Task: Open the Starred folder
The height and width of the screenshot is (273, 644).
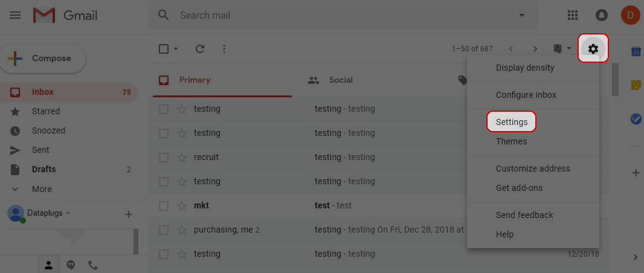Action: pyautogui.click(x=45, y=111)
